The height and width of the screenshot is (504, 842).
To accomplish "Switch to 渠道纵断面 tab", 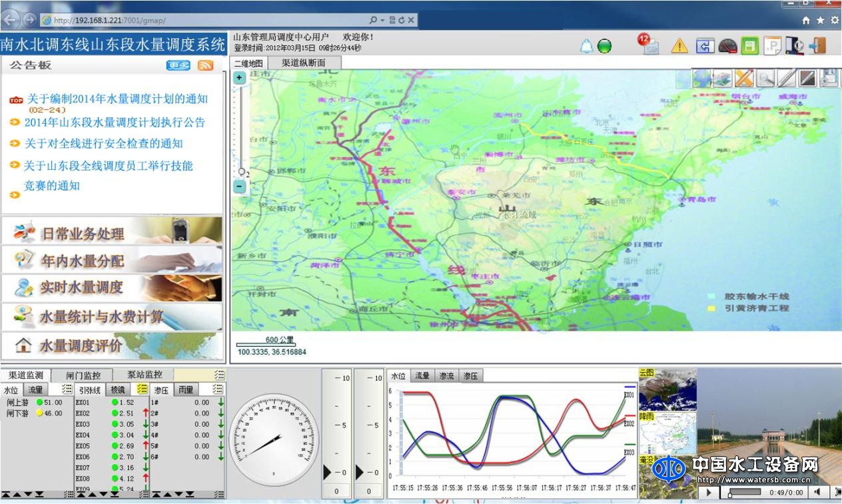I will [x=304, y=63].
